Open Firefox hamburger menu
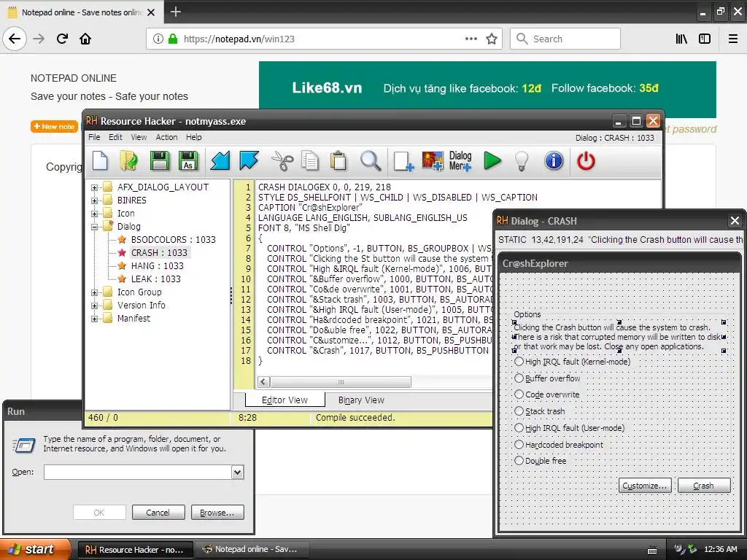Screen dimensions: 747x560 733,39
